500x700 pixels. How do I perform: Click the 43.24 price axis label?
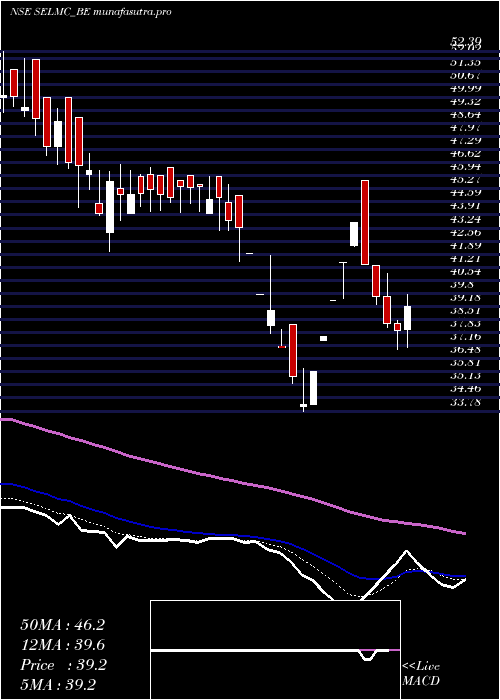coord(464,219)
